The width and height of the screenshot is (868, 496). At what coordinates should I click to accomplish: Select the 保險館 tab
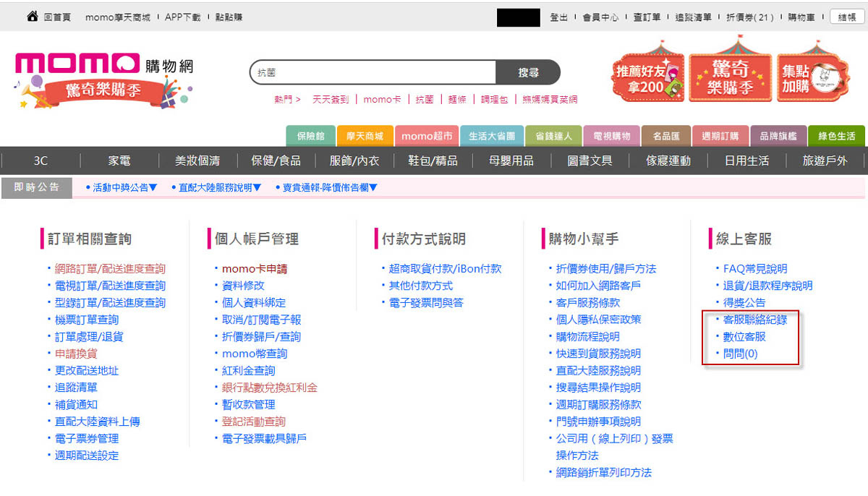pos(311,136)
